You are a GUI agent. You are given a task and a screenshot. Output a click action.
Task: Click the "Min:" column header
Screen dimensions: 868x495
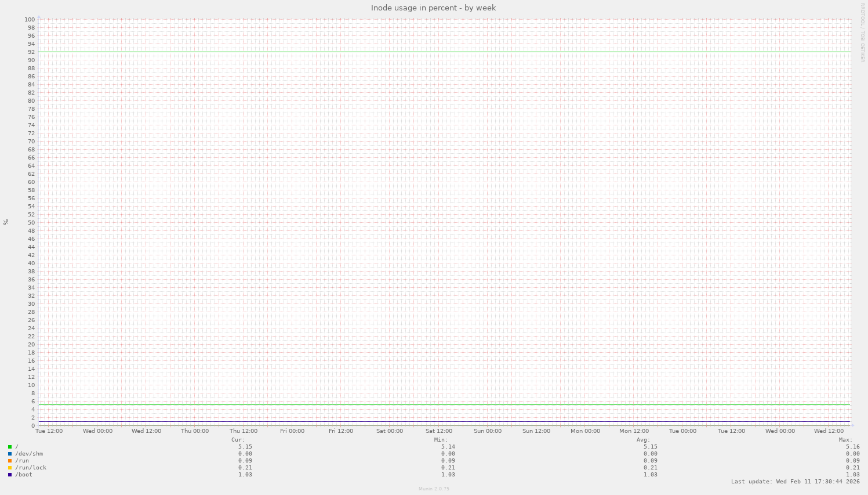point(442,439)
